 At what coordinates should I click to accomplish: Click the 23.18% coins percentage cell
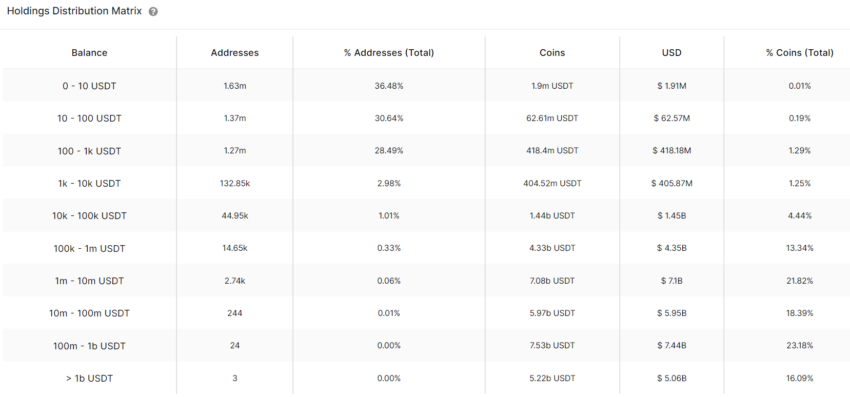(800, 345)
